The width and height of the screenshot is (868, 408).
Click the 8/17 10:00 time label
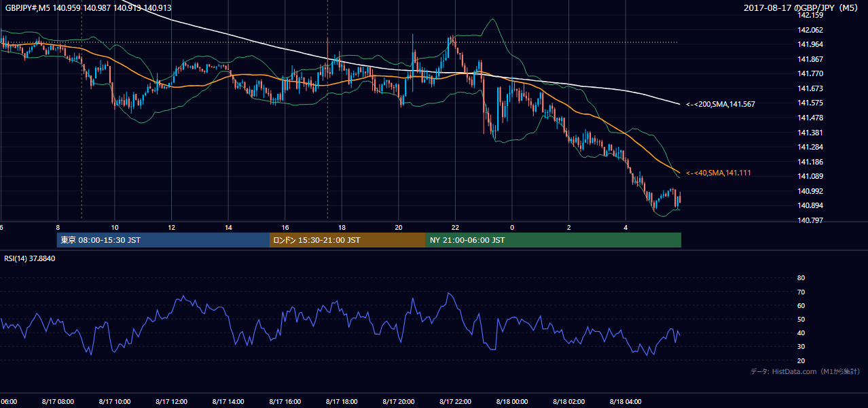tap(115, 402)
